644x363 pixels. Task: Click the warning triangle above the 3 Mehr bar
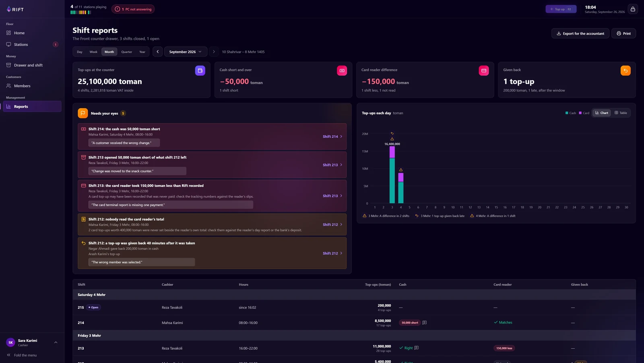pyautogui.click(x=392, y=139)
